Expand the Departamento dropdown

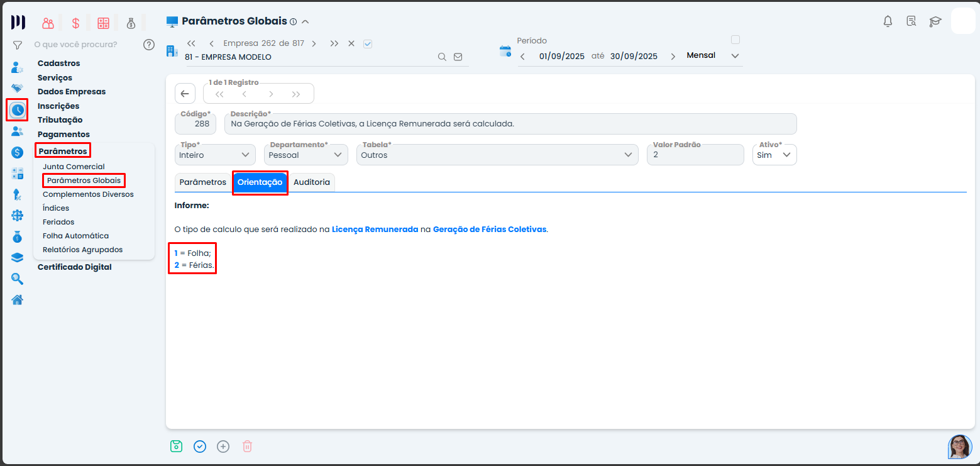point(306,155)
